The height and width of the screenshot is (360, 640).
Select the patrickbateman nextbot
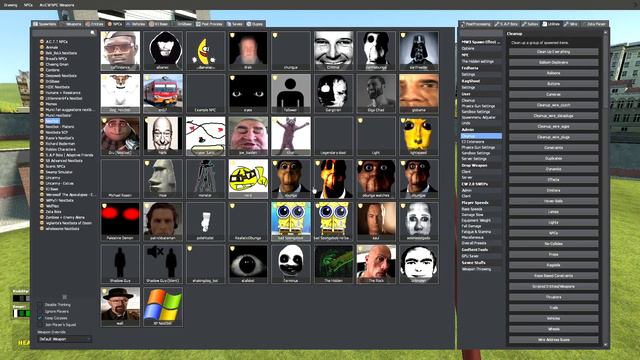(x=163, y=221)
